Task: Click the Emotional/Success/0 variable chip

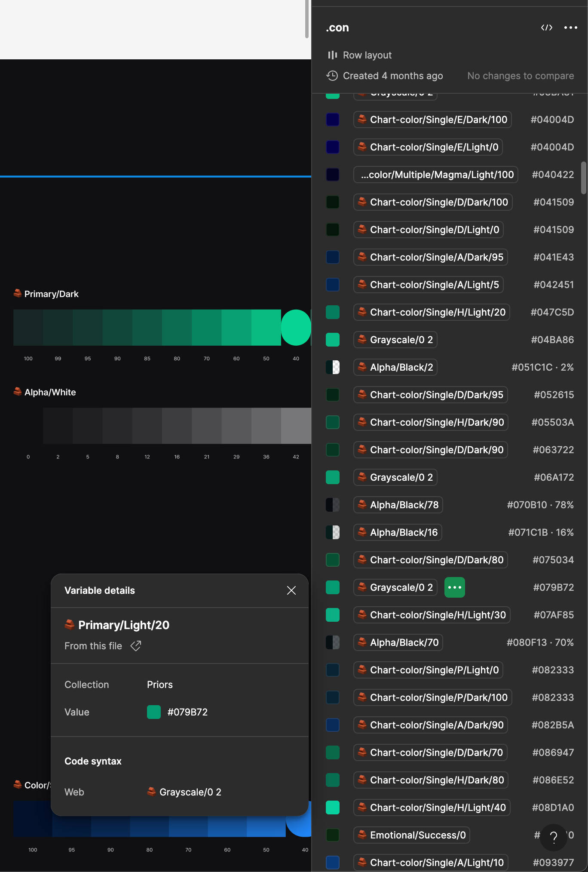Action: [x=412, y=835]
